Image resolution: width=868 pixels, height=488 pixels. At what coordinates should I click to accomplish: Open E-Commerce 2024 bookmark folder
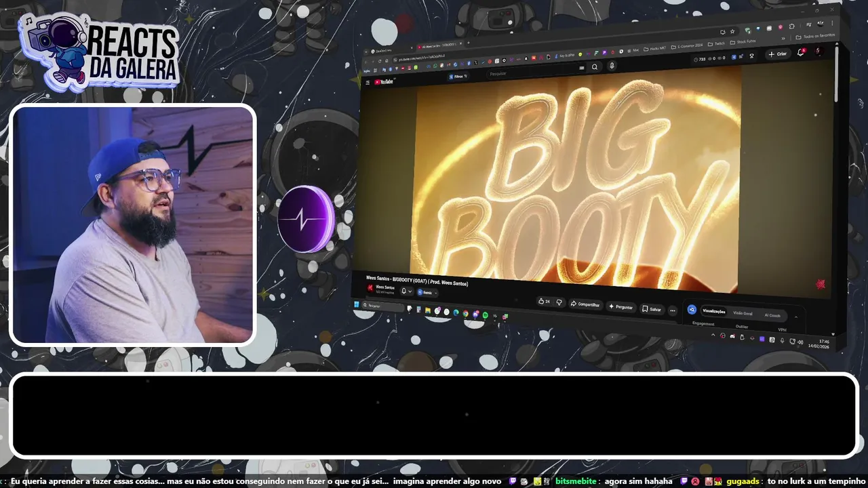click(x=687, y=46)
